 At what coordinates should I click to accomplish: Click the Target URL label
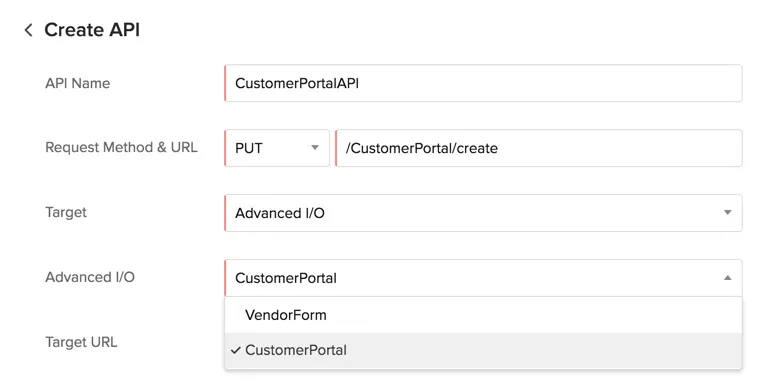pyautogui.click(x=81, y=342)
